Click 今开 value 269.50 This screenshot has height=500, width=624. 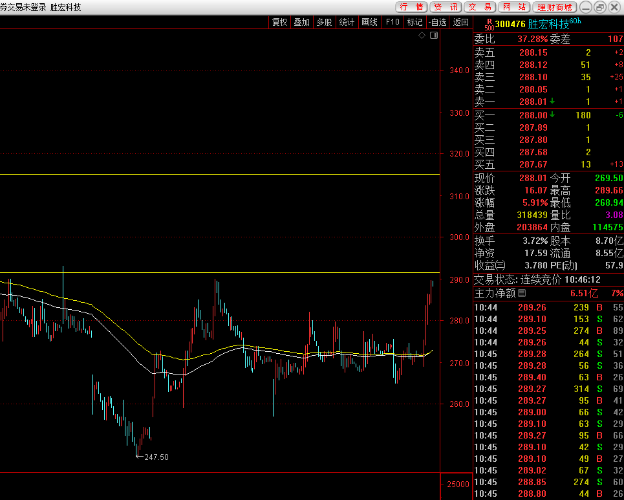[x=609, y=178]
